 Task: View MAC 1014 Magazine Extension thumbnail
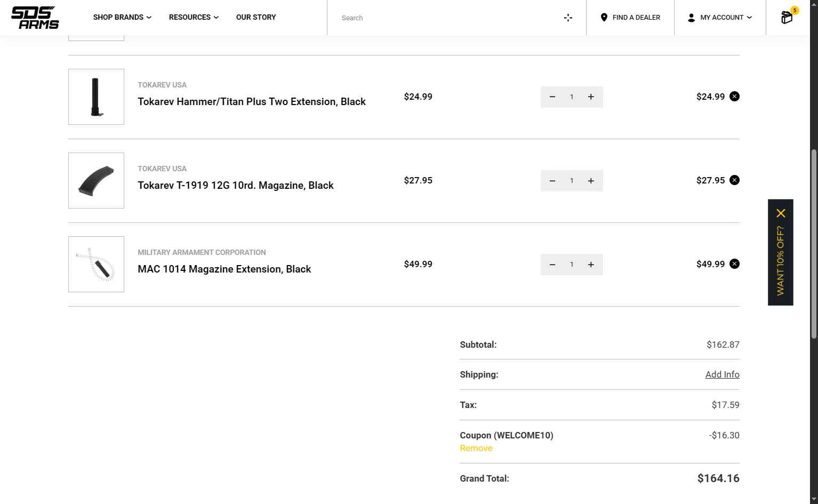pyautogui.click(x=96, y=265)
